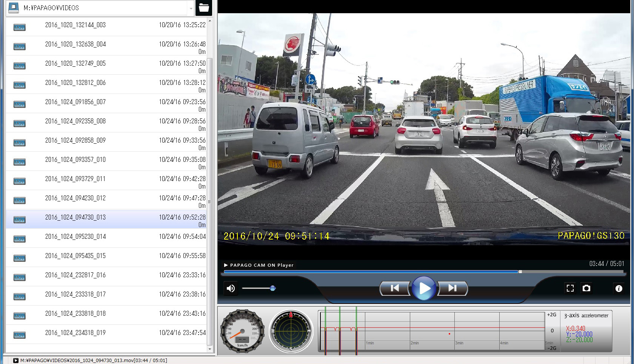
Task: Skip to the next video
Action: (x=452, y=289)
